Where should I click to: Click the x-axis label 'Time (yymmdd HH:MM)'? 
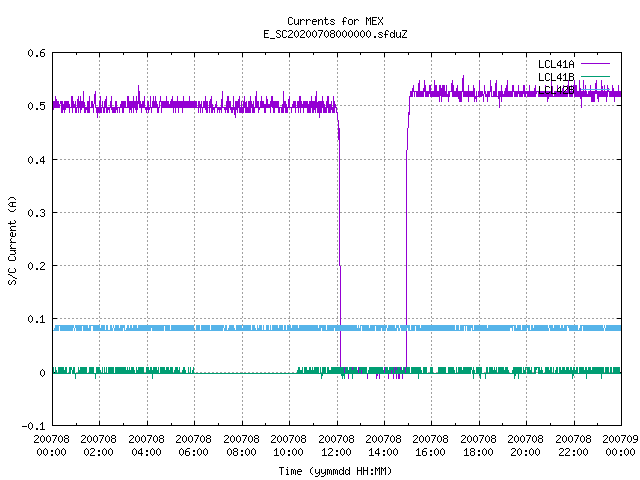[x=335, y=471]
